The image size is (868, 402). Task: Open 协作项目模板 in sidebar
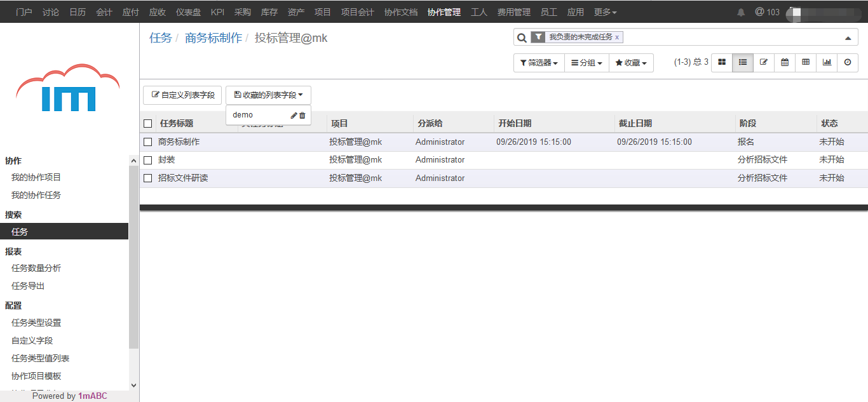(36, 377)
